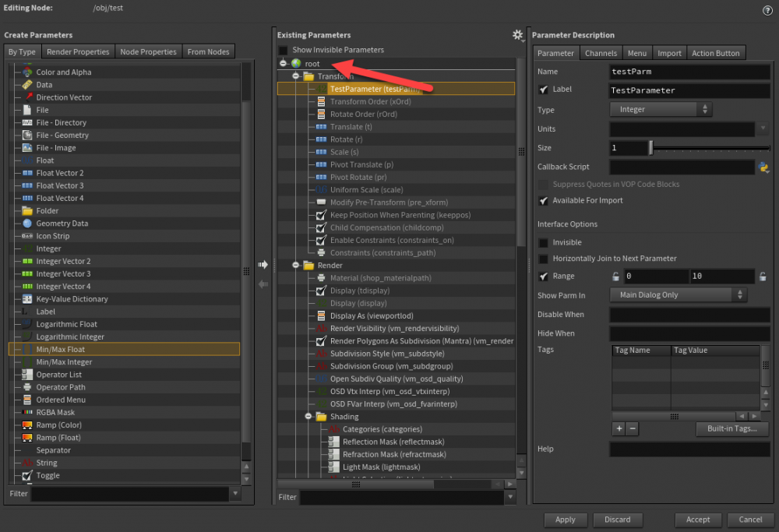
Task: Enable Show Invisible Parameters checkbox
Action: (x=284, y=50)
